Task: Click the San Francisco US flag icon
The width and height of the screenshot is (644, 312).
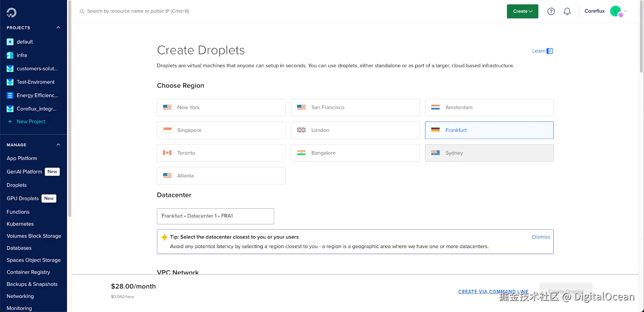Action: click(301, 107)
